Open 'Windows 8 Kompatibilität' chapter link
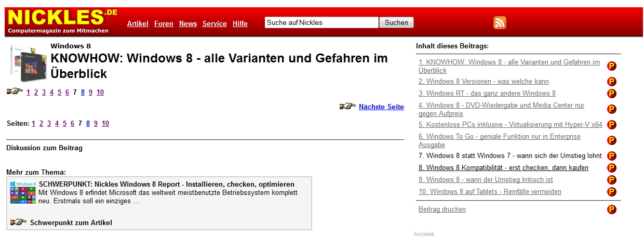644x236 pixels. click(503, 167)
